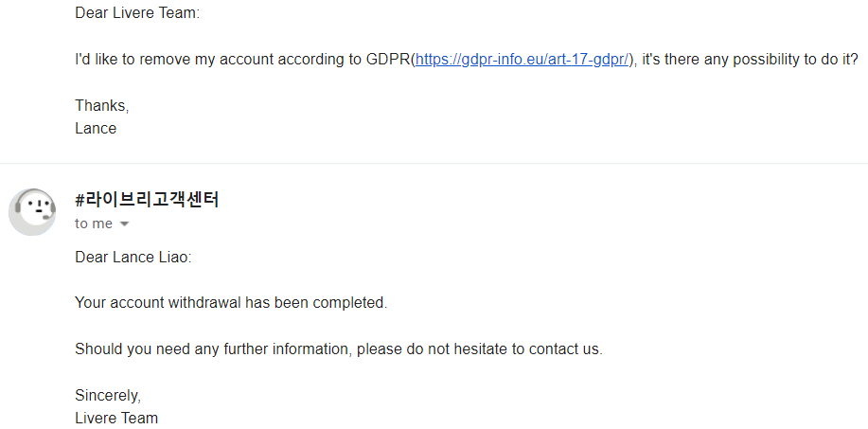The height and width of the screenshot is (429, 868).
Task: Open the gdpr-info.eu art-17 link
Action: click(522, 60)
